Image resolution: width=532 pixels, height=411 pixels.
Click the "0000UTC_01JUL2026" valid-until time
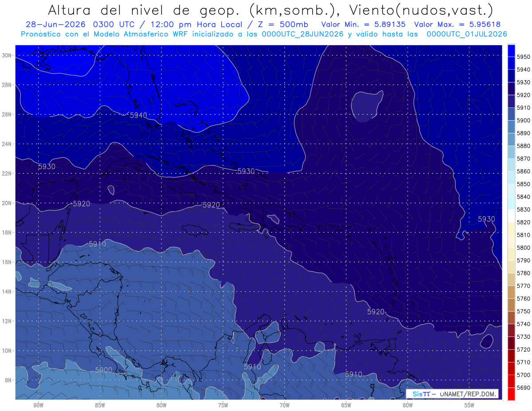point(466,34)
